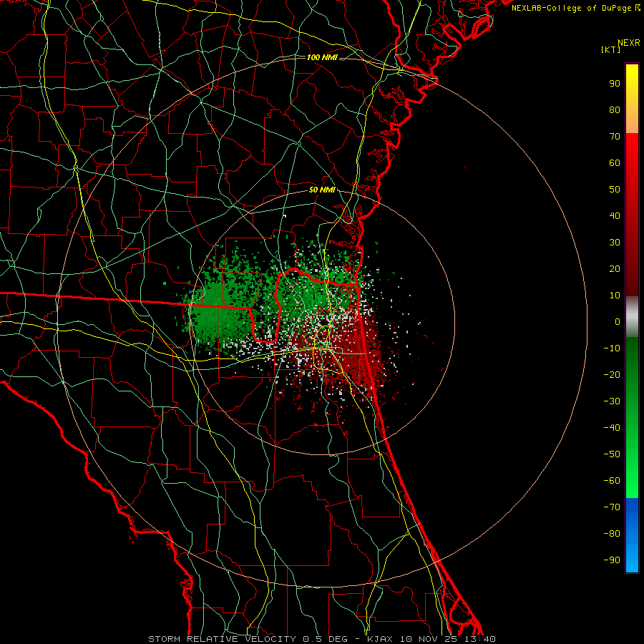Click the -40 knots scale label
This screenshot has height=644, width=644.
[x=612, y=428]
